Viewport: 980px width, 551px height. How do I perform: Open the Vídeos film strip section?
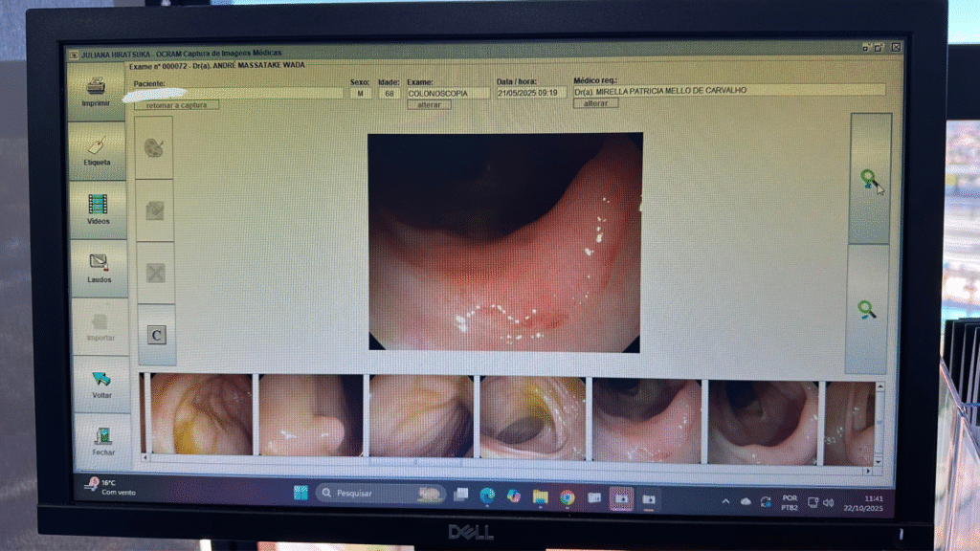pyautogui.click(x=98, y=208)
